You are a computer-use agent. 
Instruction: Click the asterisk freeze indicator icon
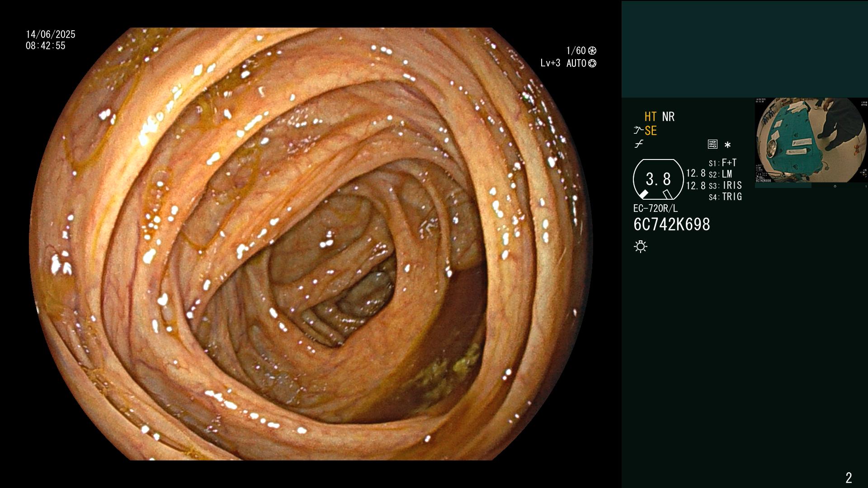727,145
